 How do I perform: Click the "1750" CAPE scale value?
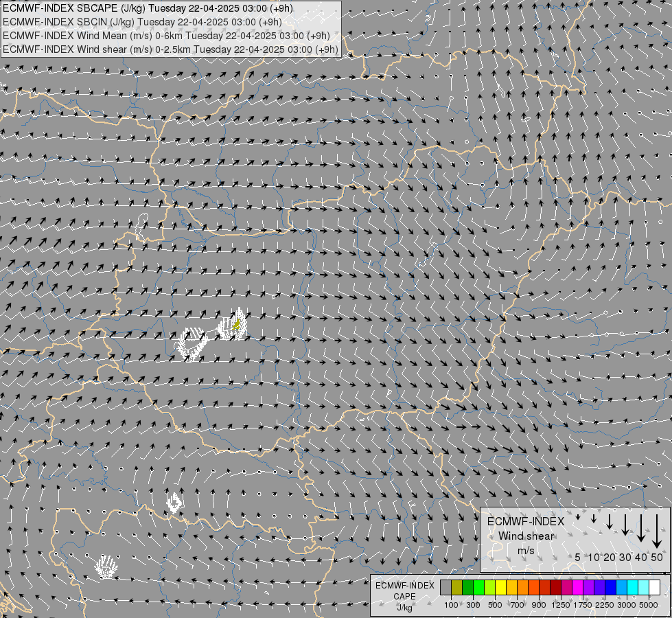point(583,605)
